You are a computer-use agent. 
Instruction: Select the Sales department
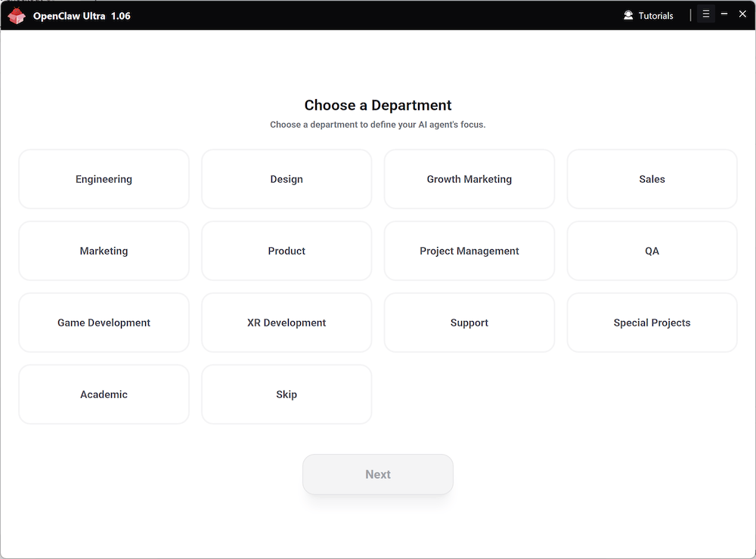point(652,179)
